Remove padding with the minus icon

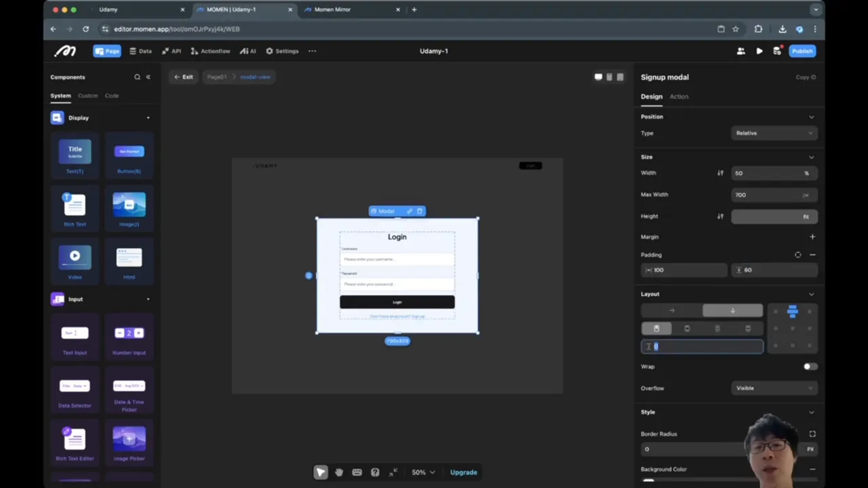click(x=812, y=255)
